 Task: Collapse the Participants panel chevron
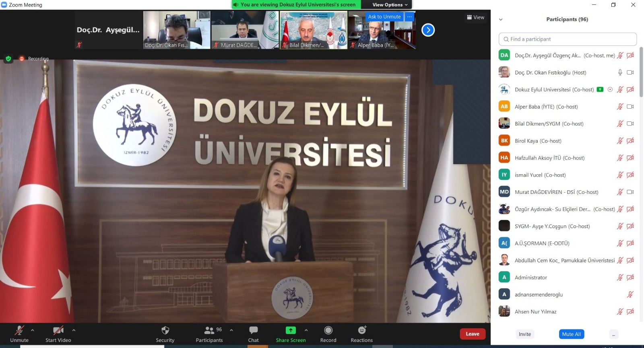pos(501,19)
